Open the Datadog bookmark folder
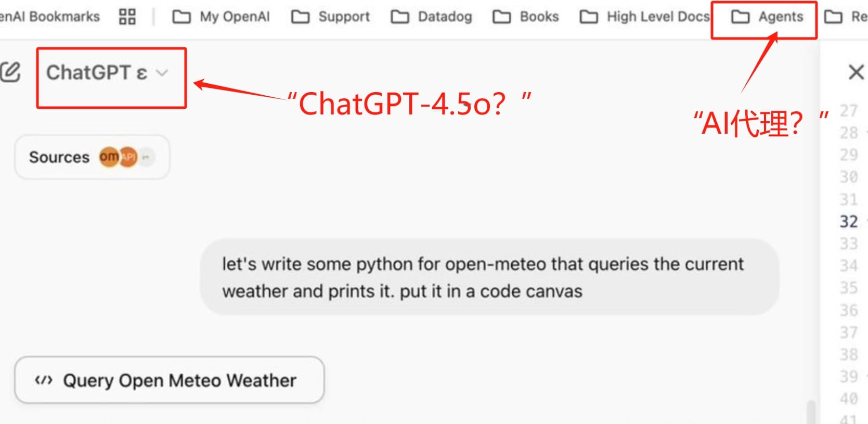This screenshot has height=424, width=868. coord(432,17)
